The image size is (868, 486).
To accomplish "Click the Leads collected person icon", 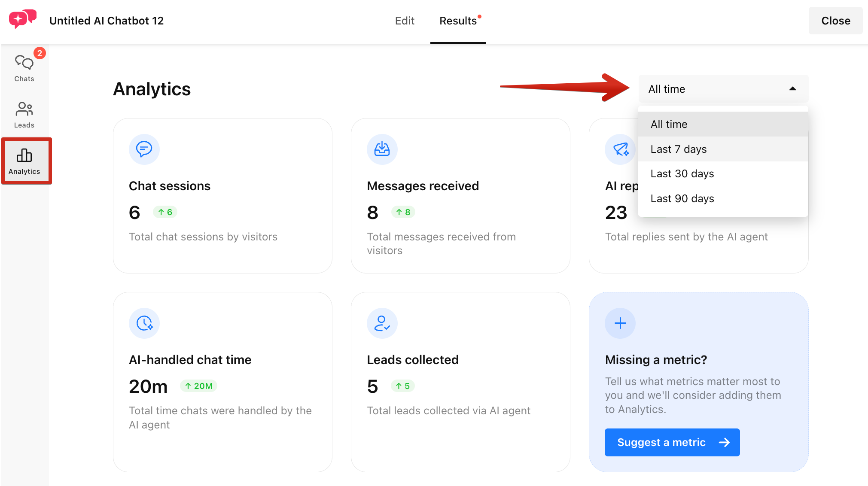I will click(x=382, y=323).
